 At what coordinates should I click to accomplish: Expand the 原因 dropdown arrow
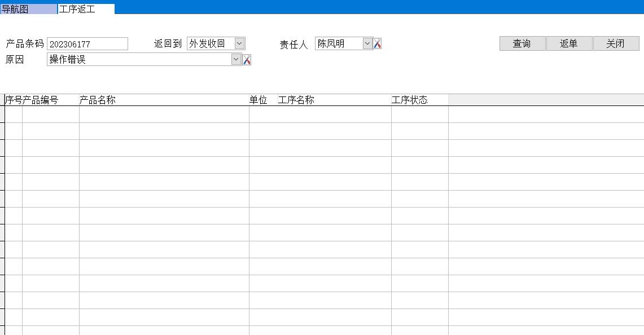click(236, 59)
